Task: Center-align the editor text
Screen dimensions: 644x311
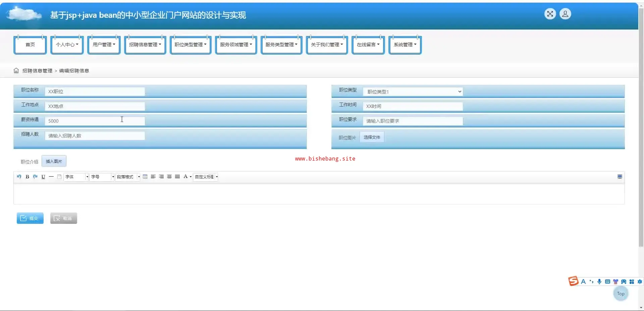Action: point(169,177)
